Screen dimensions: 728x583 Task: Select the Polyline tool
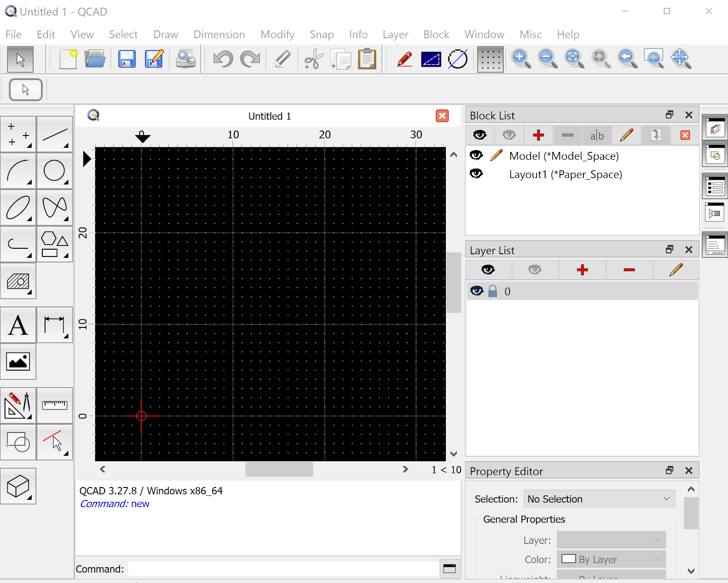pyautogui.click(x=18, y=245)
